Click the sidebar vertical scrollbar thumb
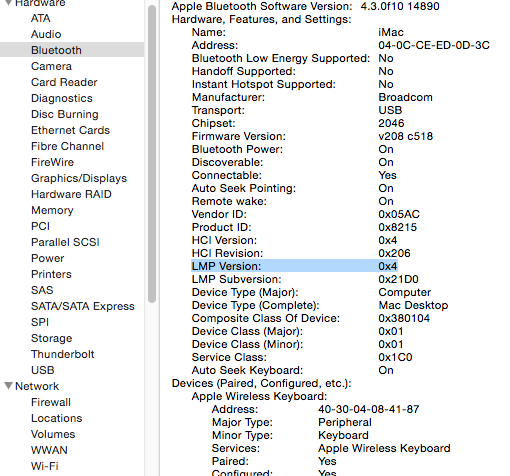The width and height of the screenshot is (510, 476). pyautogui.click(x=152, y=153)
